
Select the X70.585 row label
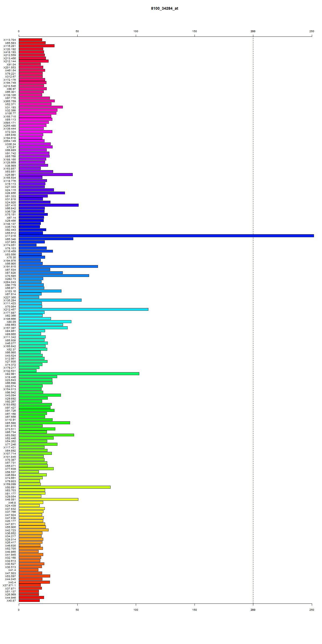point(10,276)
